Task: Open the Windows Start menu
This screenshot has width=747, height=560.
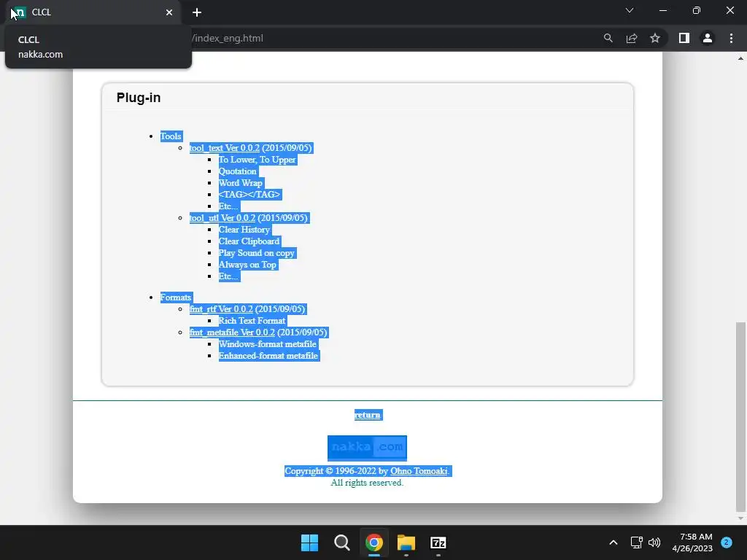Action: pos(309,542)
